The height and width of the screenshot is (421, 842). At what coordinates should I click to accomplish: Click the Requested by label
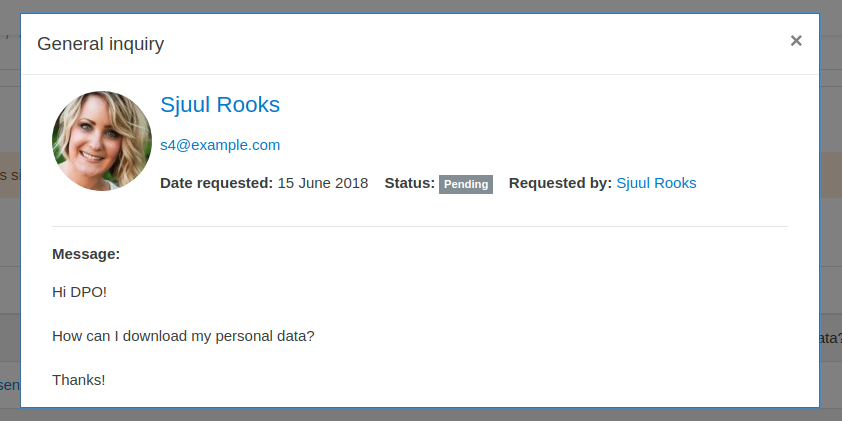coord(560,183)
